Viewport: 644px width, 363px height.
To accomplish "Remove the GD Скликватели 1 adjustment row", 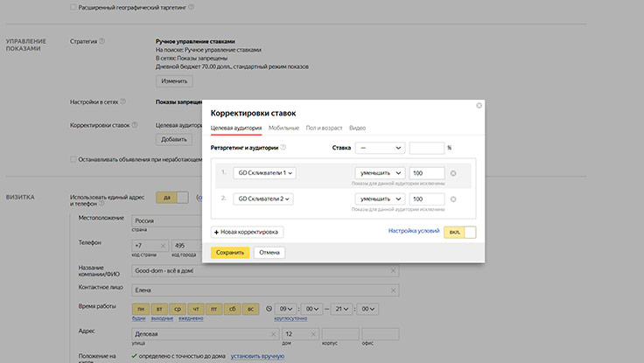I will pyautogui.click(x=453, y=173).
